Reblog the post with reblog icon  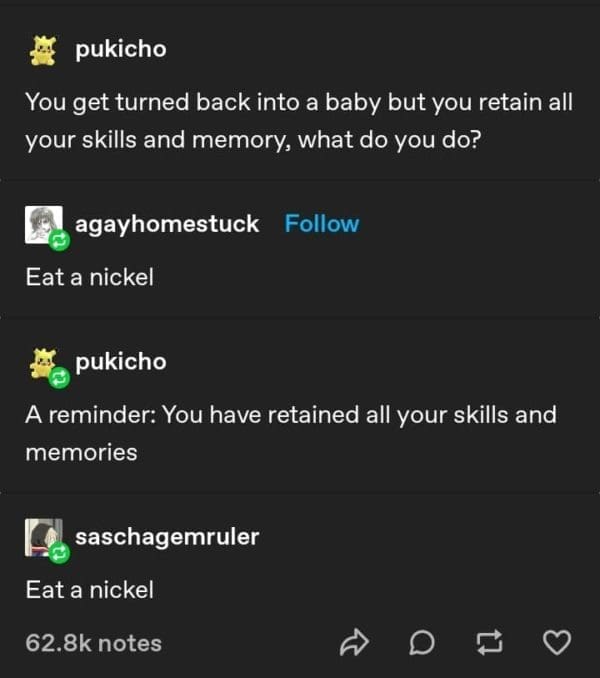coord(489,643)
